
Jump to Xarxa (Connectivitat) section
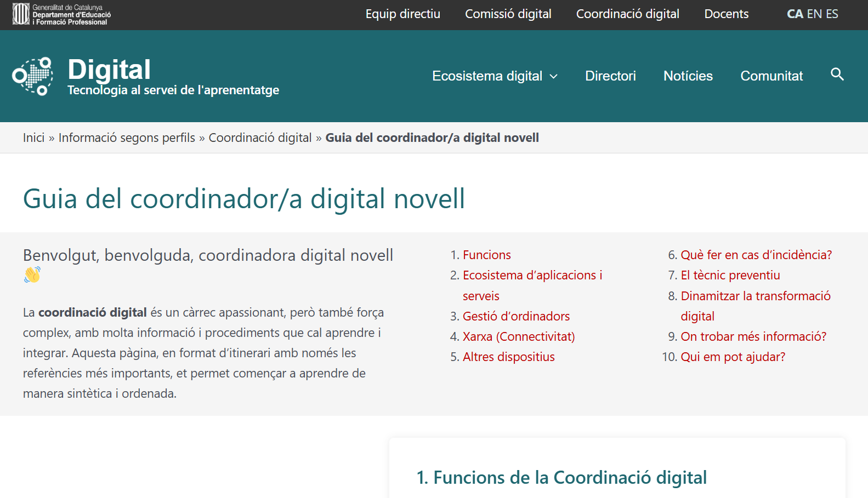click(519, 337)
